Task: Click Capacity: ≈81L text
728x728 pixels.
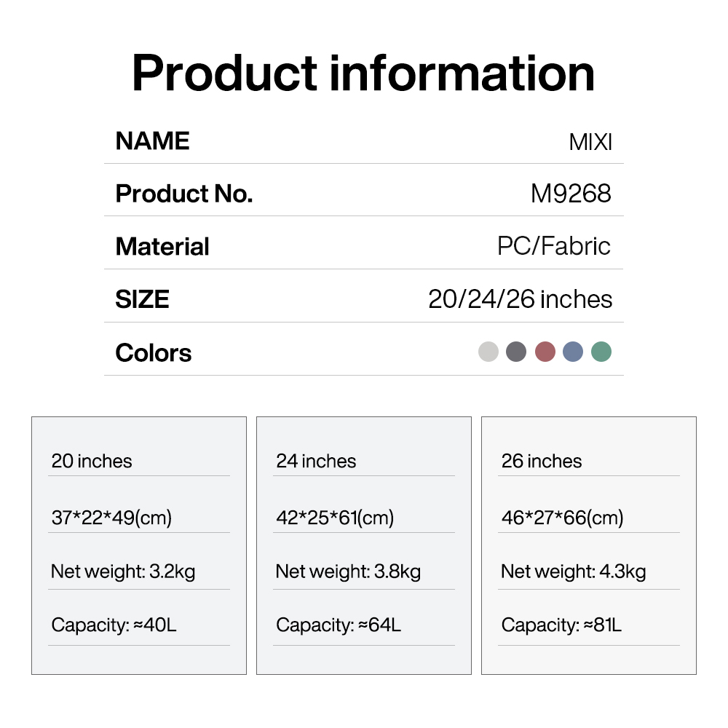Action: pyautogui.click(x=561, y=625)
